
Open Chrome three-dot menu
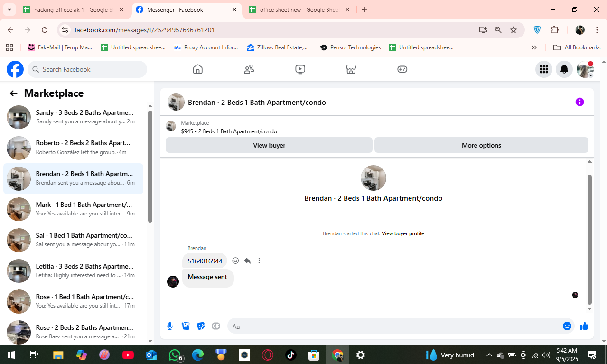(597, 29)
